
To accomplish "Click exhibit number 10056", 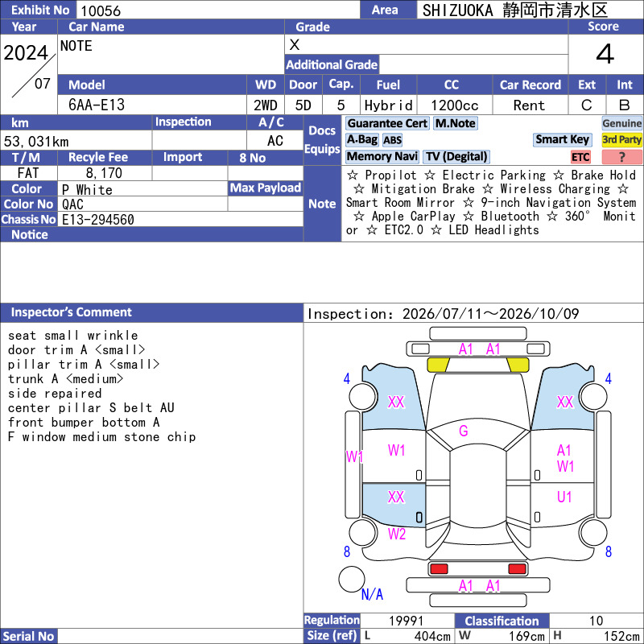I will click(x=101, y=11).
